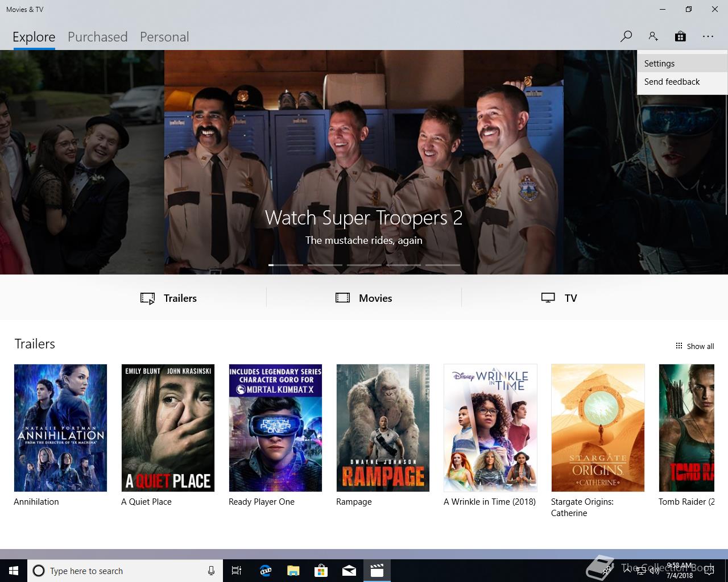Image resolution: width=728 pixels, height=582 pixels.
Task: Open the A Quiet Place poster
Action: [168, 428]
